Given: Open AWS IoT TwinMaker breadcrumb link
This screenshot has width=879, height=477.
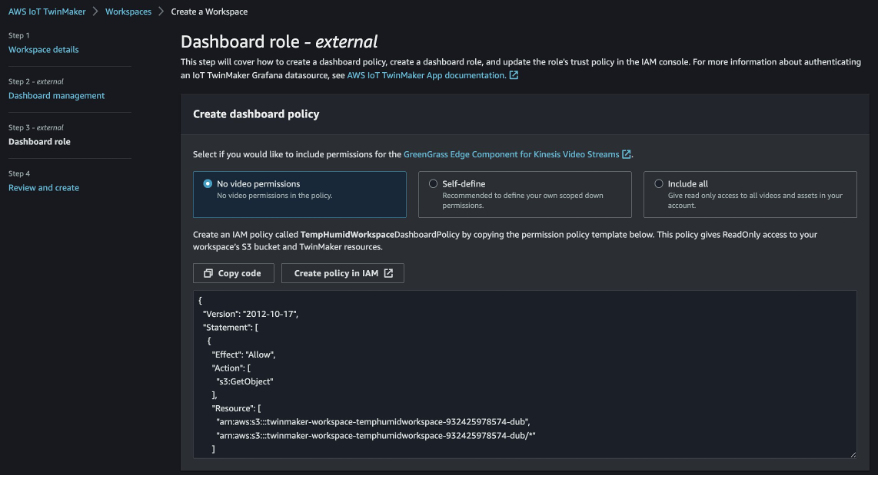Looking at the screenshot, I should 47,11.
